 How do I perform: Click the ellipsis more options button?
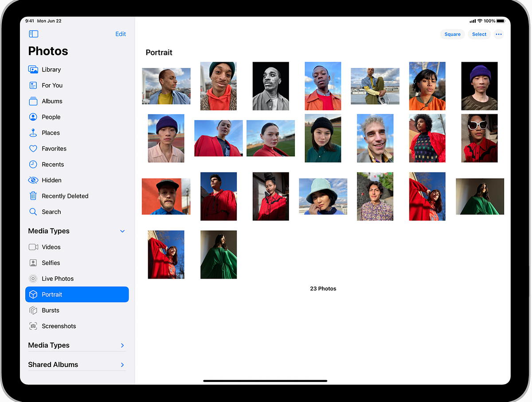tap(498, 34)
